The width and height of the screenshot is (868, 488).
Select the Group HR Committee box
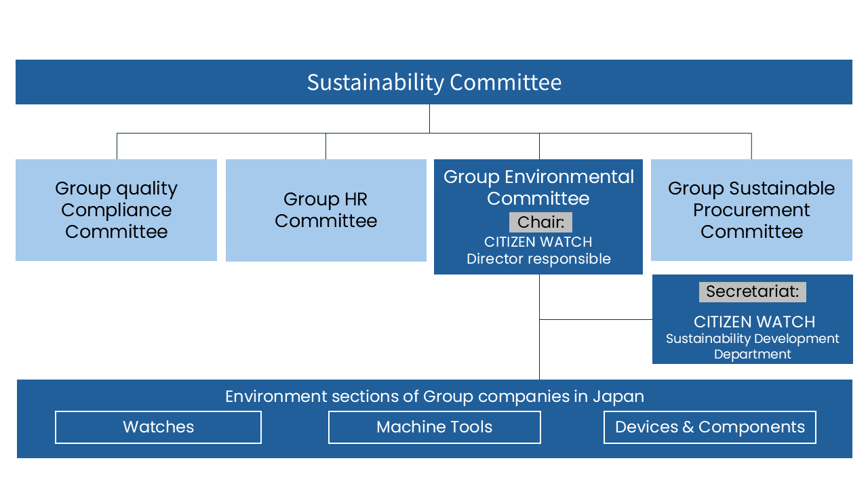[326, 210]
